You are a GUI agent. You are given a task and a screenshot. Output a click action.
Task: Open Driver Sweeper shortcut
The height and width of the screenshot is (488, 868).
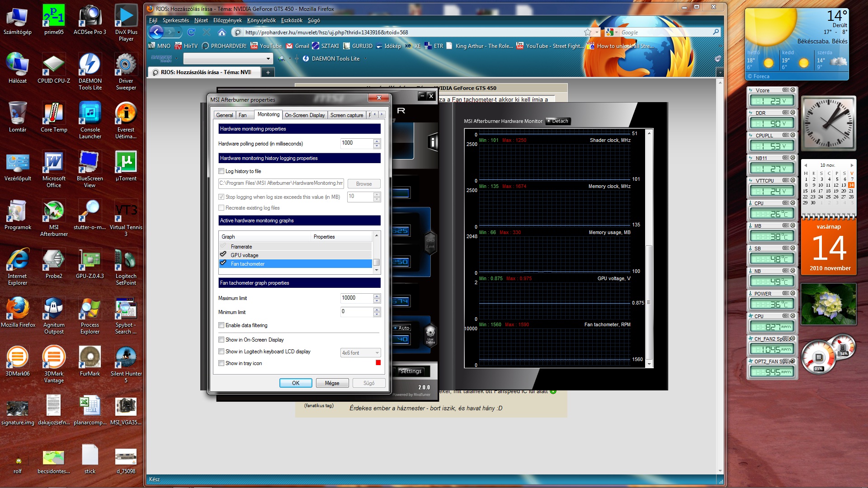(x=126, y=71)
